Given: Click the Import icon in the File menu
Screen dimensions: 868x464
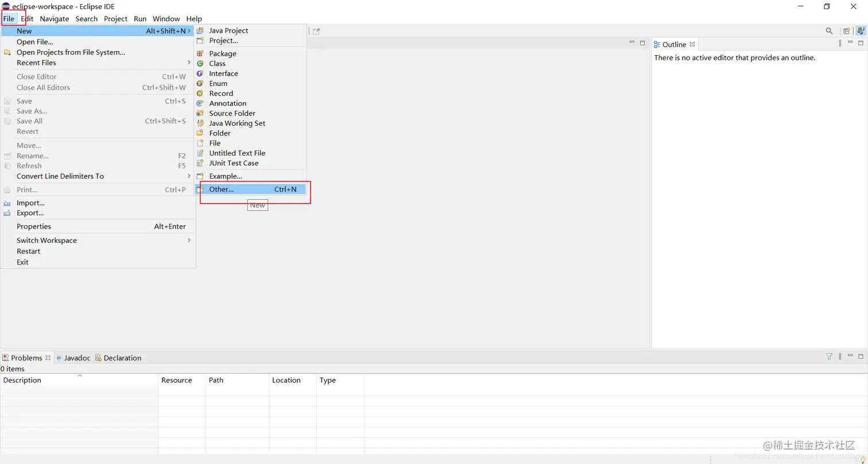Looking at the screenshot, I should [x=7, y=203].
